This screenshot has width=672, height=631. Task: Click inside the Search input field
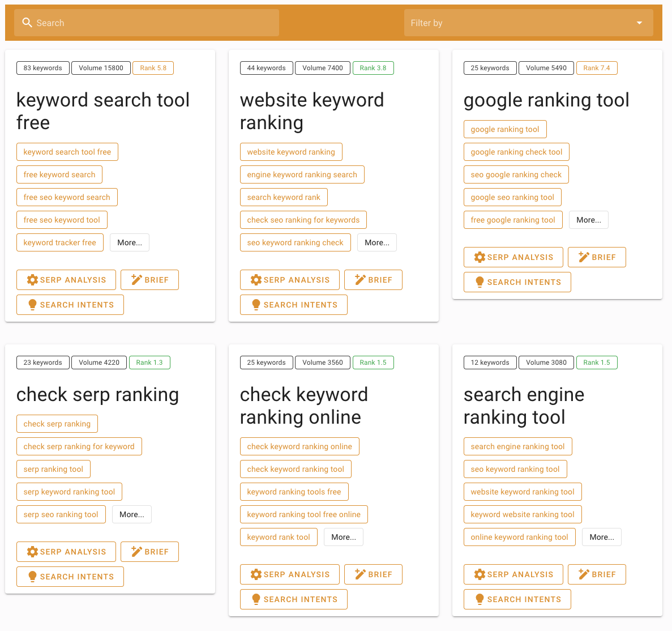(142, 23)
